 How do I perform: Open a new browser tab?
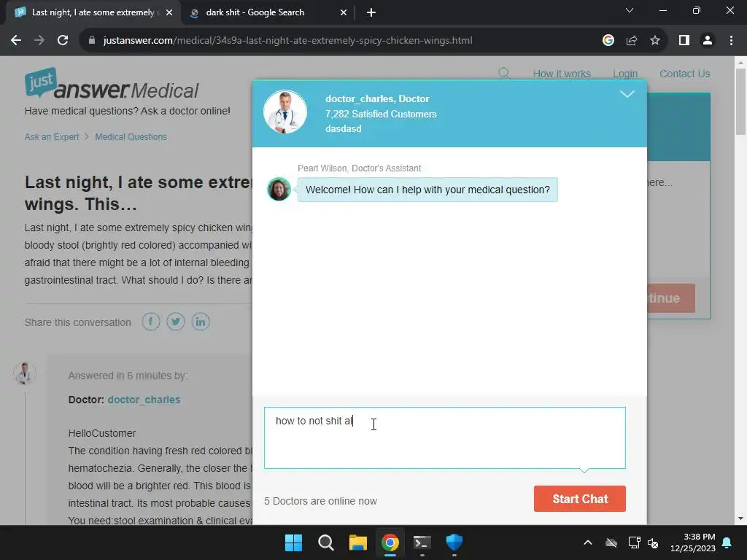(x=371, y=13)
